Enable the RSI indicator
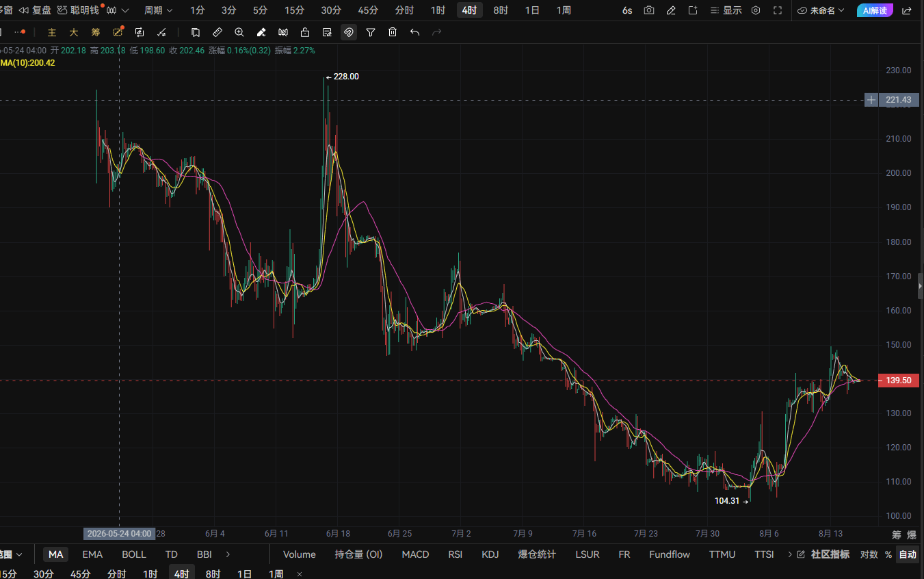The image size is (924, 579). pyautogui.click(x=456, y=554)
